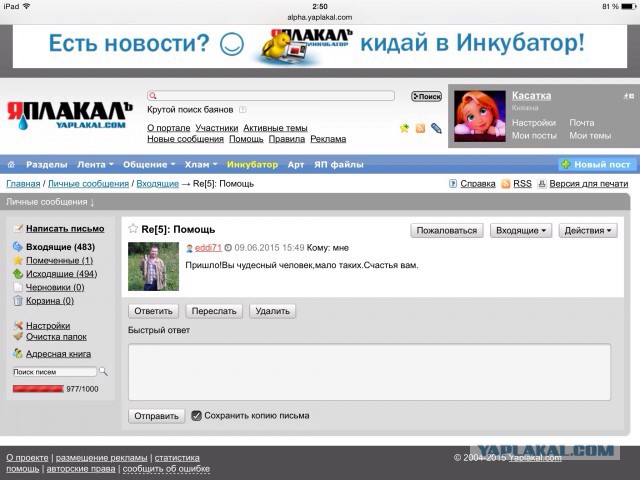
Task: Click the printer icon for print version
Action: 542,184
